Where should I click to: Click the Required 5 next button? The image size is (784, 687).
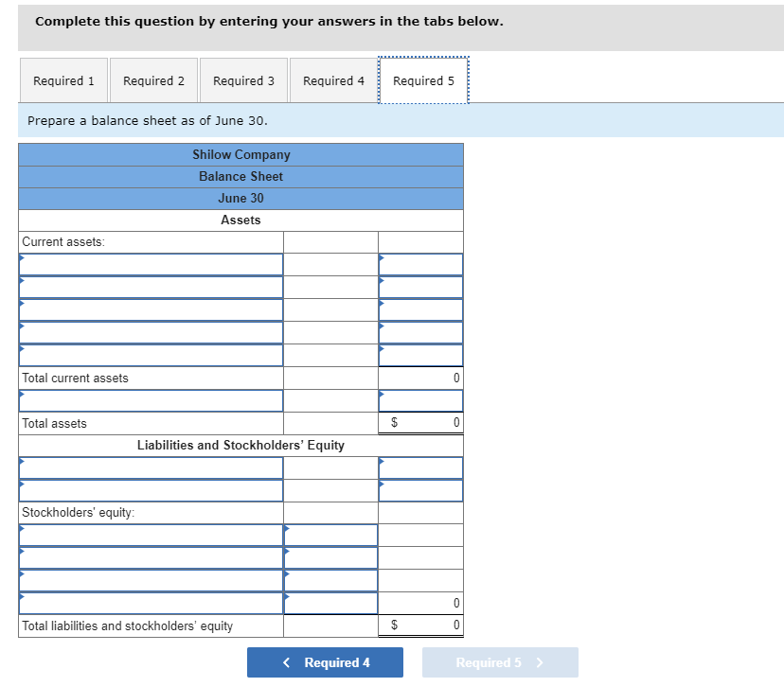(x=499, y=662)
